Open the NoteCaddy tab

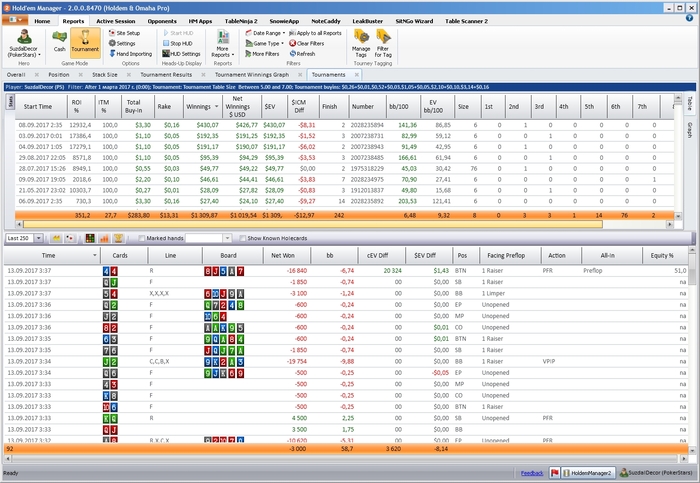coord(325,21)
